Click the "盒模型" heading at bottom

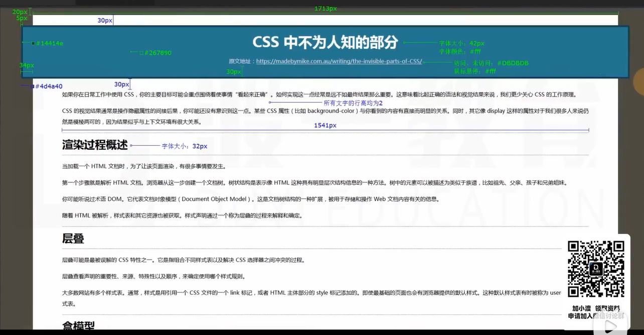pyautogui.click(x=78, y=325)
